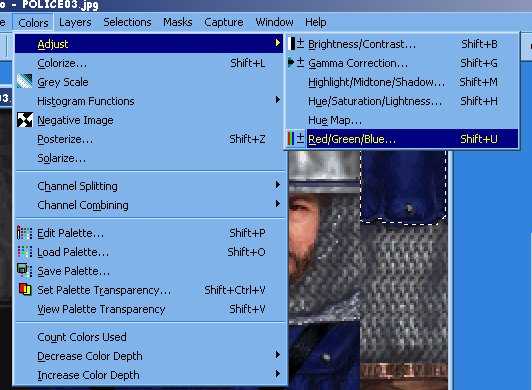Open the Help menu
Screen dimensions: 532x390
(316, 22)
